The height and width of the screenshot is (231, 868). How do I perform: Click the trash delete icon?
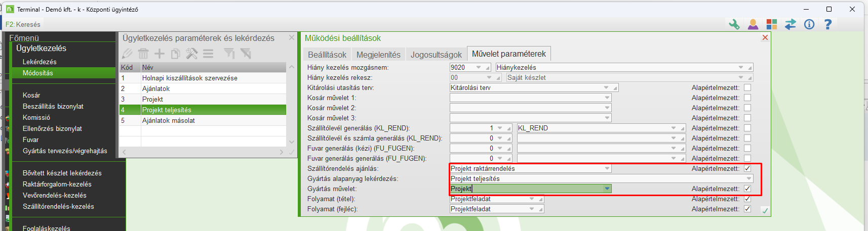point(143,54)
